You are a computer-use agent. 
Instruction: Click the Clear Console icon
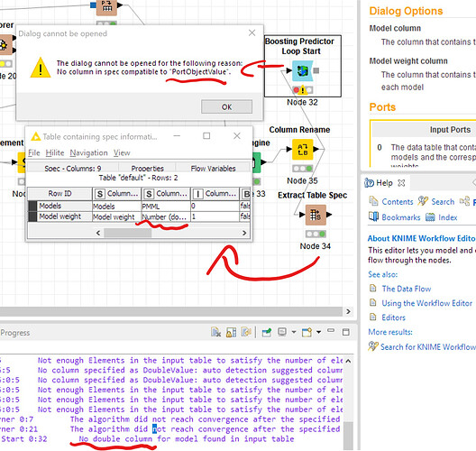(x=215, y=332)
